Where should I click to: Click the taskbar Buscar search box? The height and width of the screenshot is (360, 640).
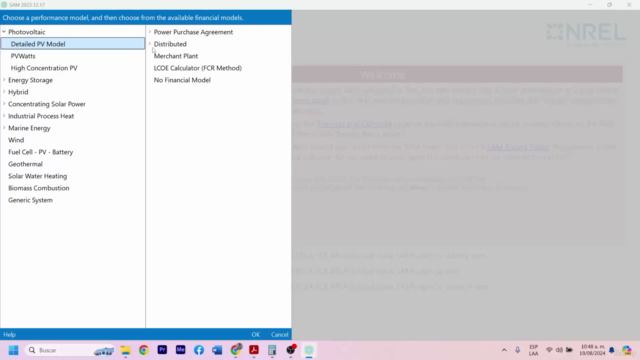point(70,350)
